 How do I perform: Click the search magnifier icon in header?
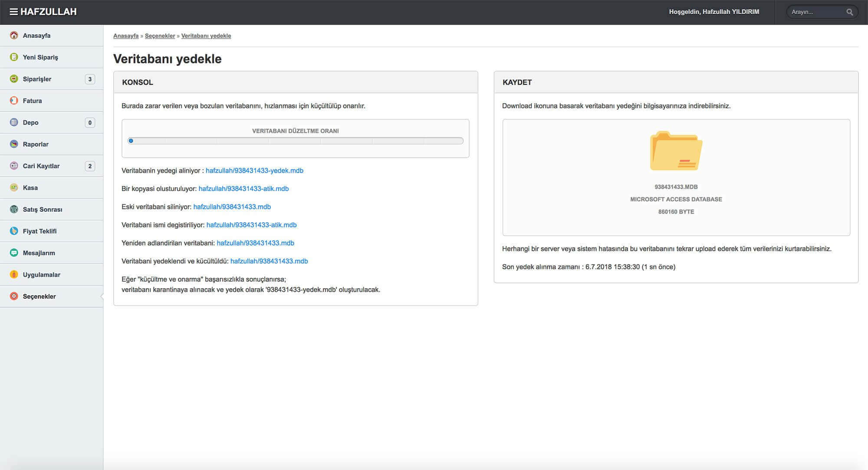point(849,12)
